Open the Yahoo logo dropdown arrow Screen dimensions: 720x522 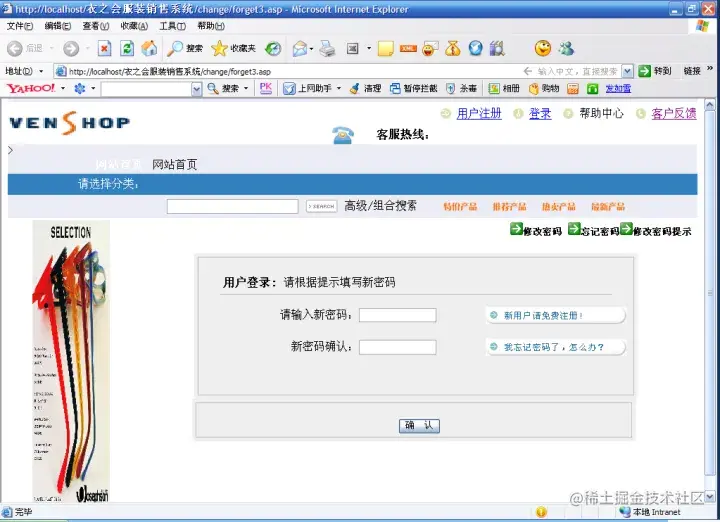[63, 88]
